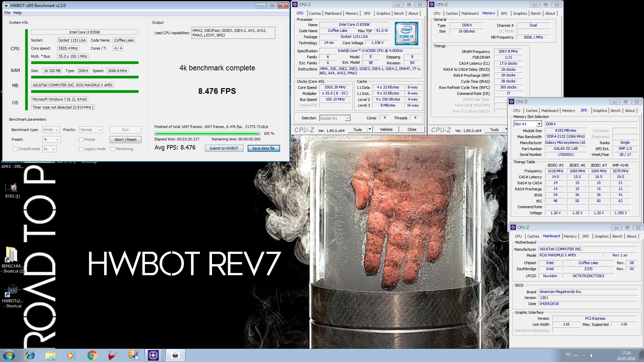Viewport: 644px width, 362px height.
Task: Launch Internet Explorer from the taskbar
Action: tap(30, 355)
